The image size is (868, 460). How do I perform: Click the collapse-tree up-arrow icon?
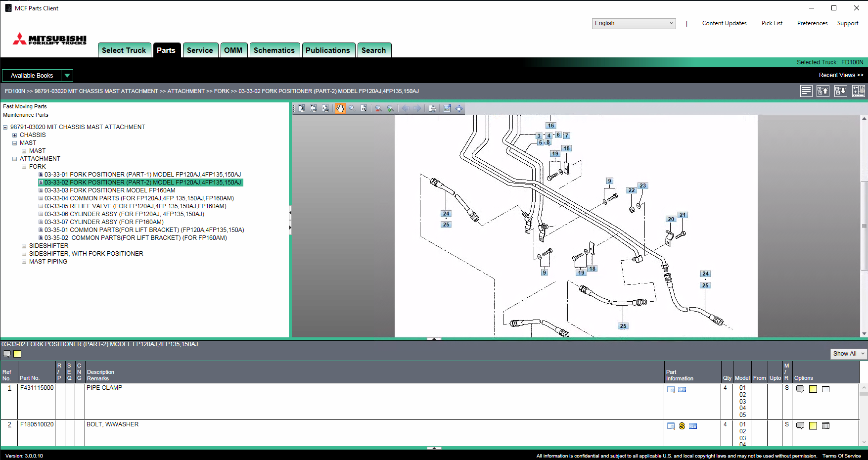pos(823,91)
